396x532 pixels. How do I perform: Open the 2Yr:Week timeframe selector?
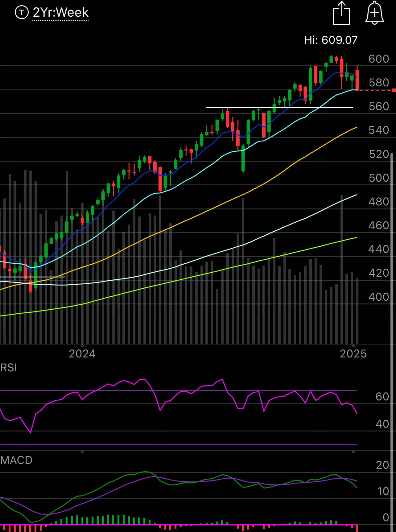click(x=60, y=13)
